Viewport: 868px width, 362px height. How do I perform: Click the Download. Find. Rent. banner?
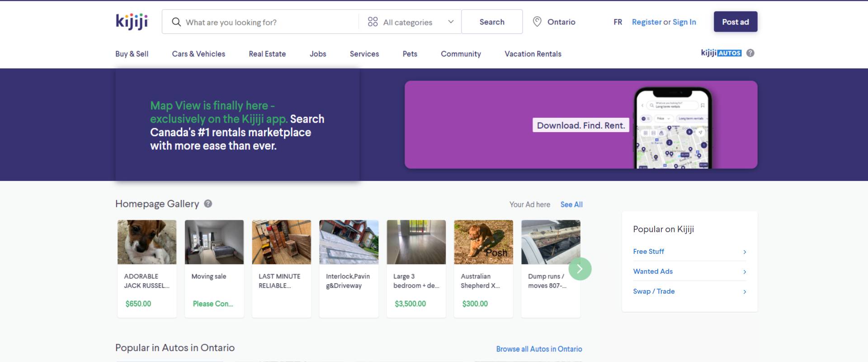coord(580,125)
